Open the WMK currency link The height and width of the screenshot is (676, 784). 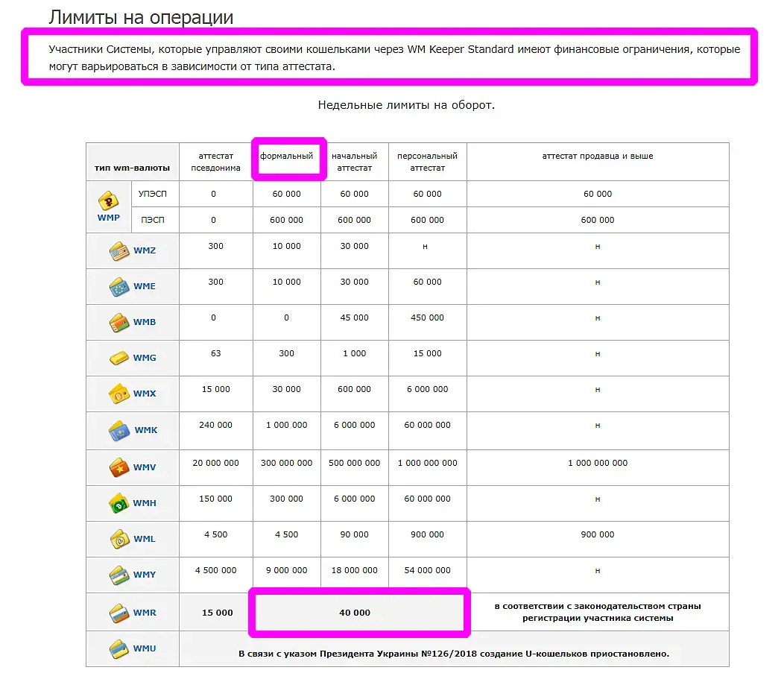[146, 430]
